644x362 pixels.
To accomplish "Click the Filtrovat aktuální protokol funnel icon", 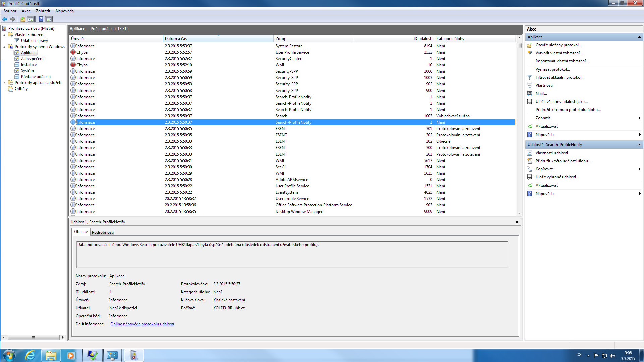I will tap(530, 77).
